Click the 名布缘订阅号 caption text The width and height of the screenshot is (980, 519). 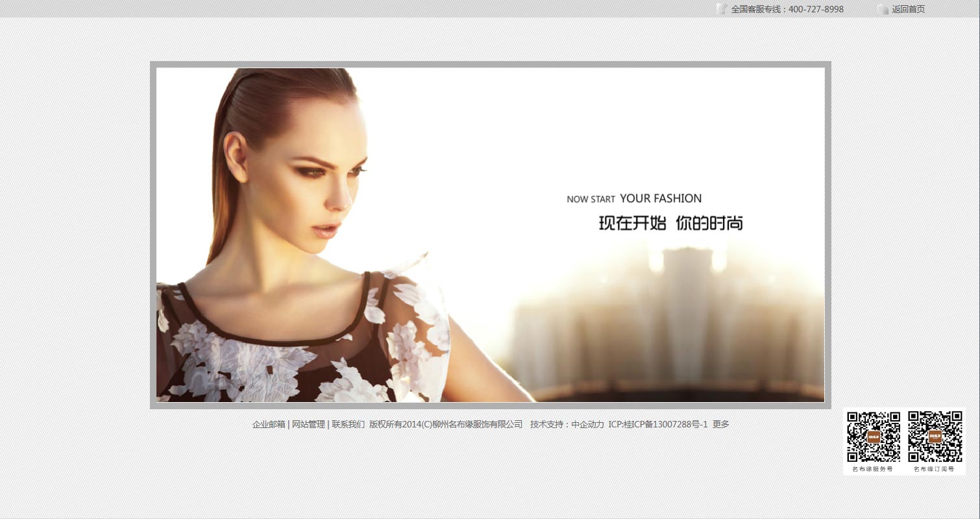click(x=934, y=469)
